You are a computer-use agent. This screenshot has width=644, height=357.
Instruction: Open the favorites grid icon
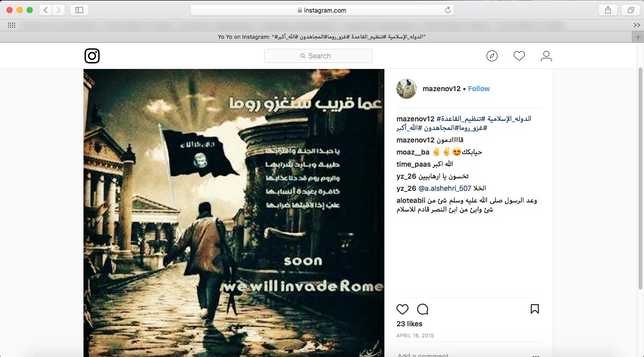click(x=12, y=25)
